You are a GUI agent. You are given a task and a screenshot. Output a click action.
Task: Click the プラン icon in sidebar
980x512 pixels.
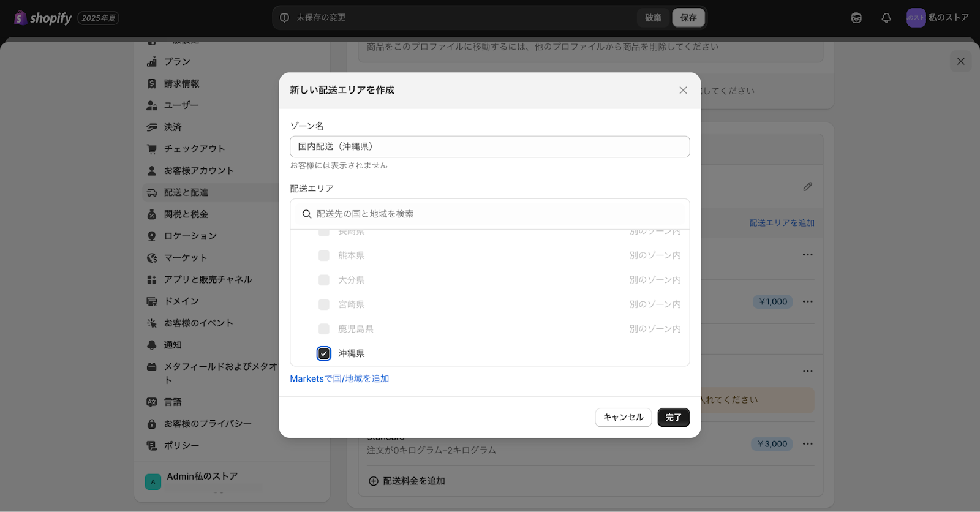pyautogui.click(x=152, y=62)
